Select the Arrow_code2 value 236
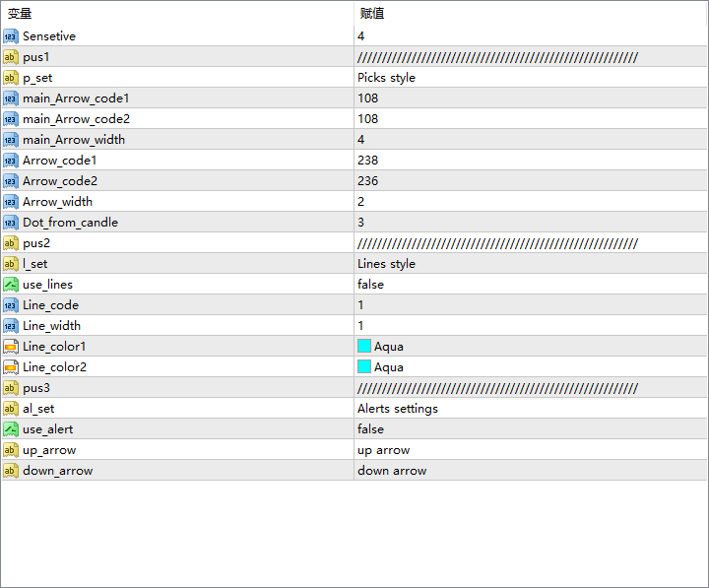This screenshot has height=588, width=709. pos(368,181)
